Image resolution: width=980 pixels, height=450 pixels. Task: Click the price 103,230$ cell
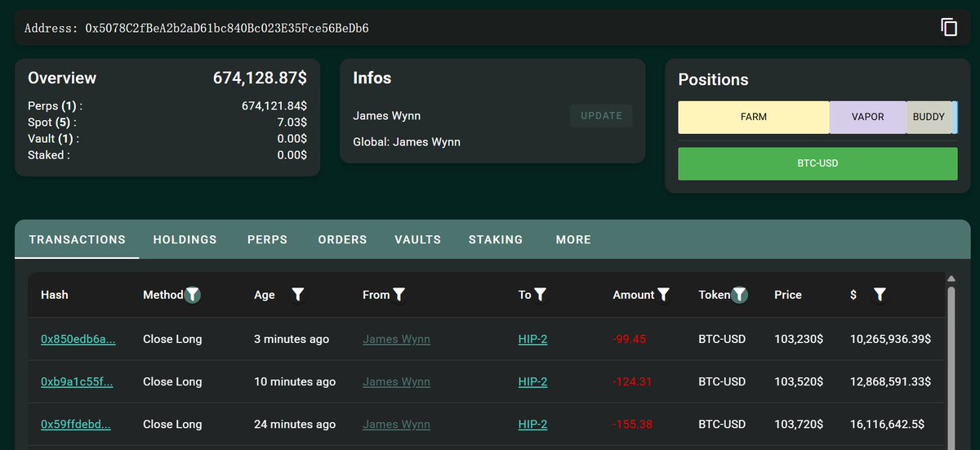click(x=798, y=339)
